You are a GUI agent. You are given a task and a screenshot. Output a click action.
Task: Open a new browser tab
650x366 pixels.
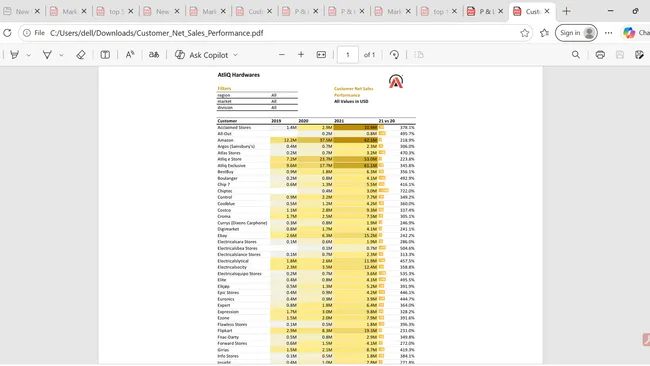(566, 11)
